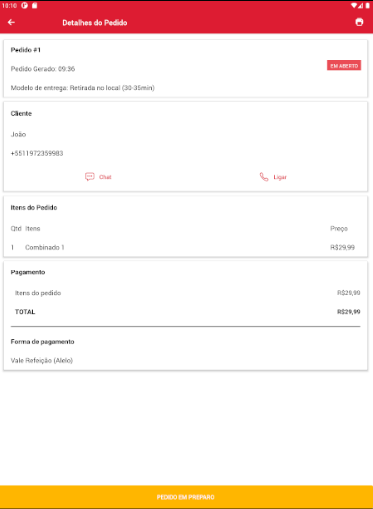Click the Detalhes do Pedido title
373x509 pixels.
95,23
